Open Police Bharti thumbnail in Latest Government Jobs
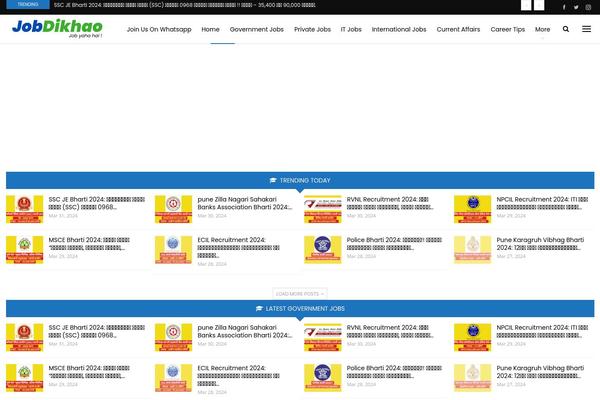The width and height of the screenshot is (600, 400). (x=323, y=378)
